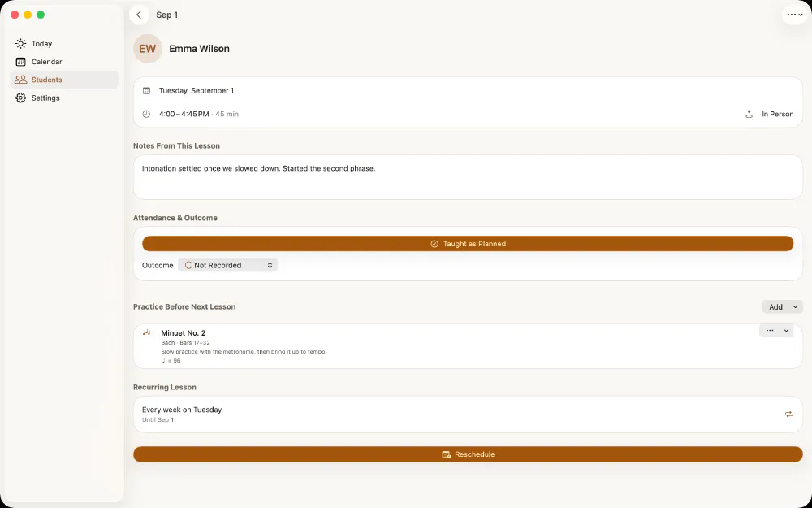Screen dimensions: 812x508
Task: Click the clock icon beside 4:00–4:45 PM
Action: [x=146, y=114]
